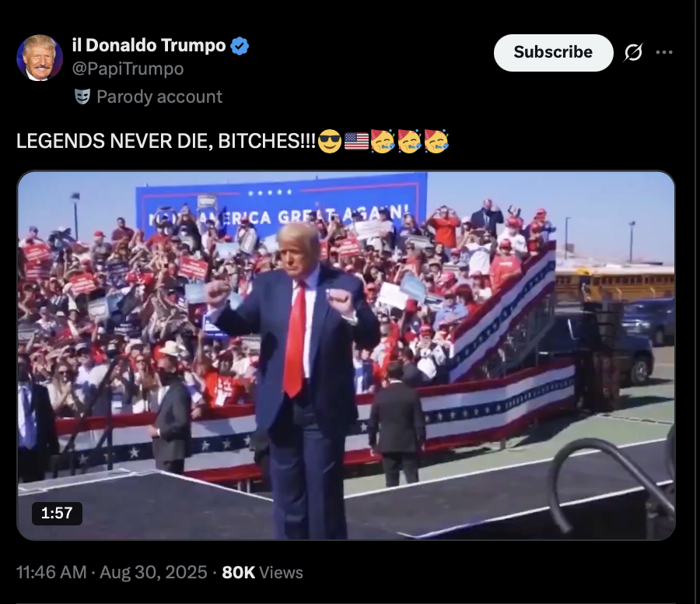Open the il Donaldo Trumpo profile avatar

40,58
